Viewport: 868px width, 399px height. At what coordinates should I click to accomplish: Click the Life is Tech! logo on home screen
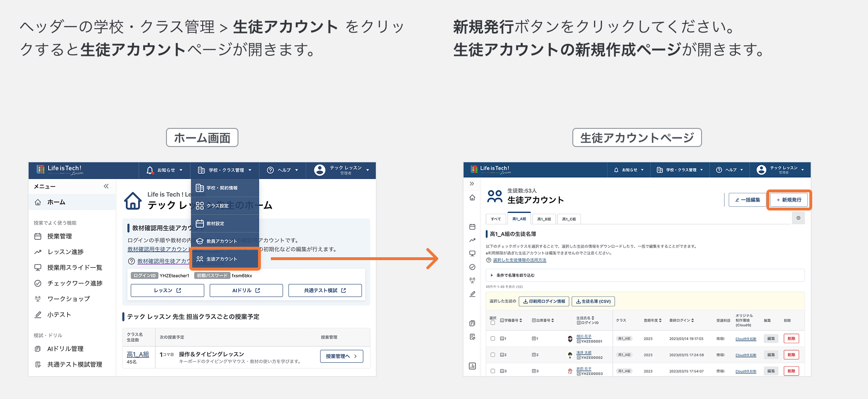[x=60, y=170]
